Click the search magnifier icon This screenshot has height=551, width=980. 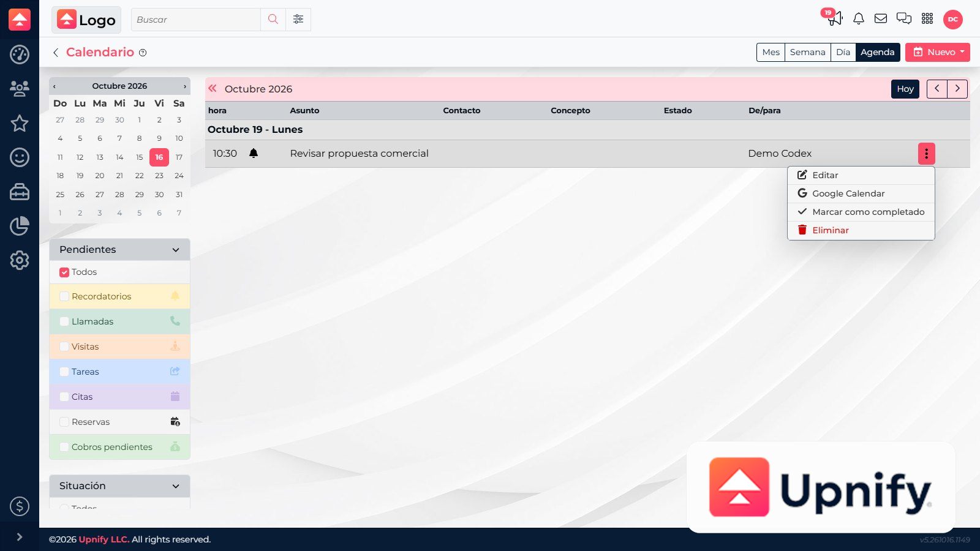273,20
